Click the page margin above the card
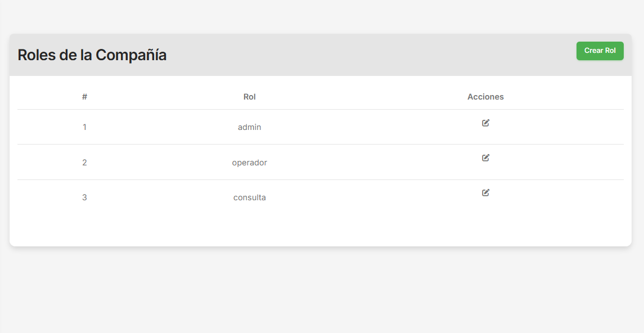Screen dimensions: 644x333 click(321, 16)
